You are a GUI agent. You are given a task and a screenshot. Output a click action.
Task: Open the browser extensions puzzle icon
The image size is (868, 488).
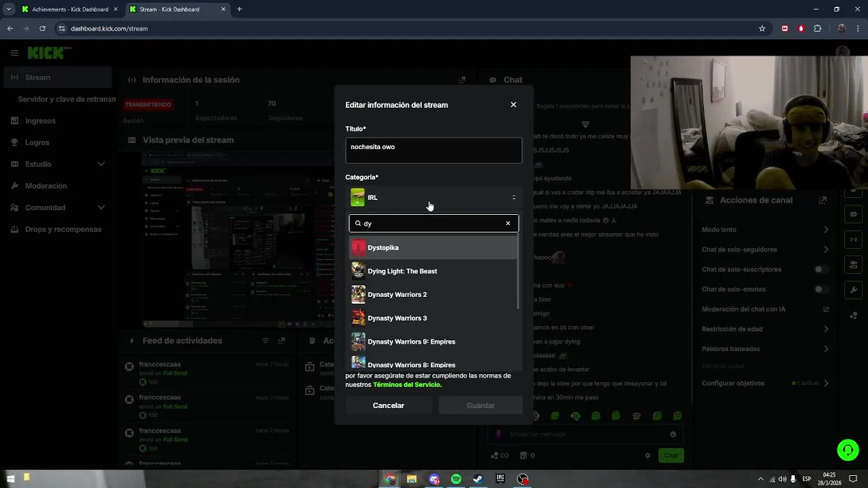point(817,28)
